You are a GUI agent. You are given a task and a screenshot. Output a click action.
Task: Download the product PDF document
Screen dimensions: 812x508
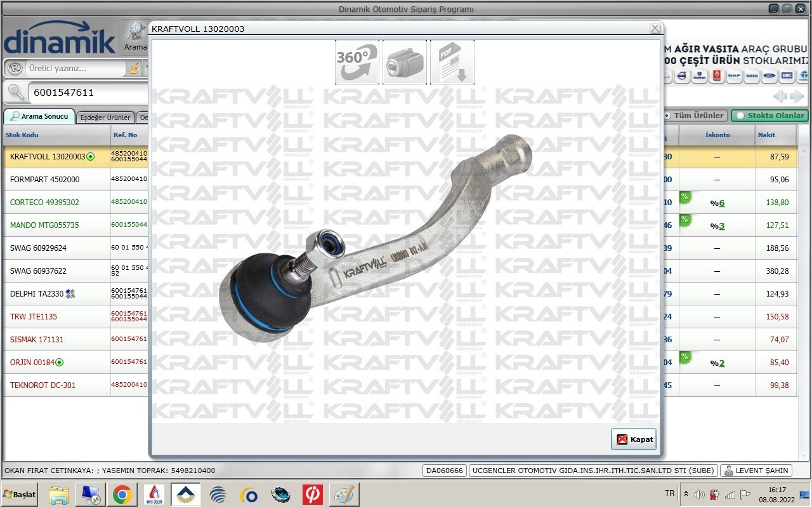(x=452, y=62)
